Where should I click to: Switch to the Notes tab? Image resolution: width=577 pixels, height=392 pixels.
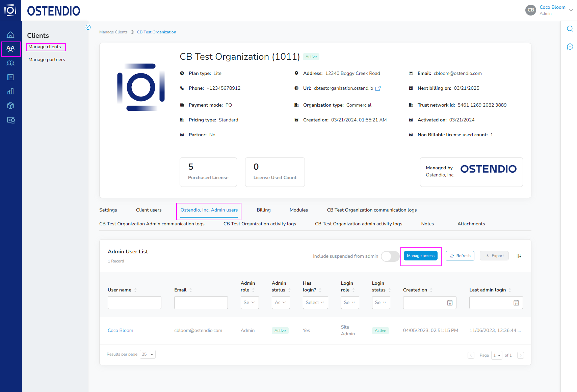[427, 224]
